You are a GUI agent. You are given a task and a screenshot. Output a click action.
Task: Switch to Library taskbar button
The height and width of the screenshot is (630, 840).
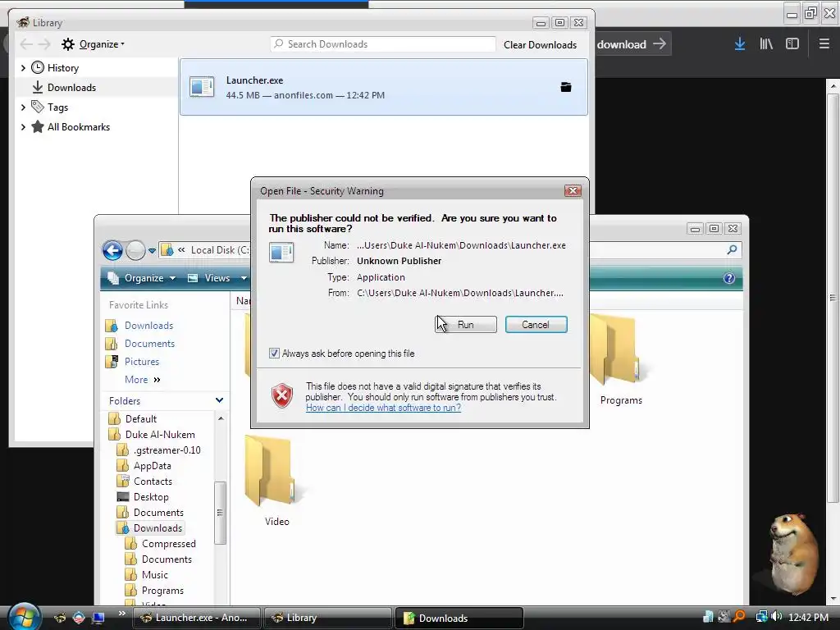[328, 618]
